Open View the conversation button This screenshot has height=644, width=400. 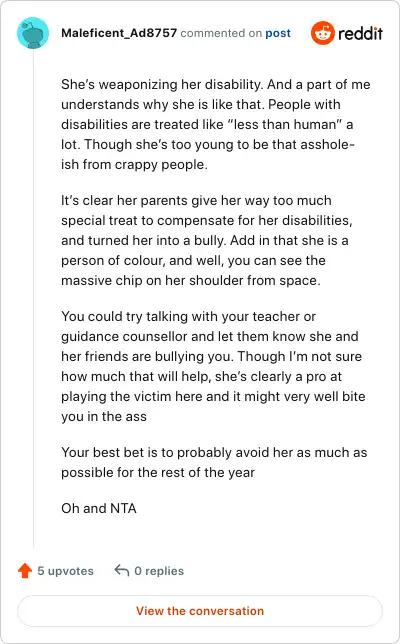200,611
